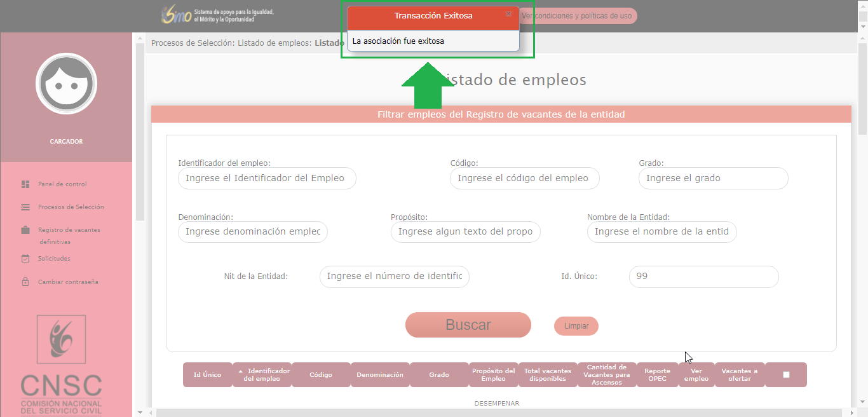This screenshot has width=868, height=417.
Task: Click the briefcase icon for Registro de vacantes
Action: tap(25, 230)
